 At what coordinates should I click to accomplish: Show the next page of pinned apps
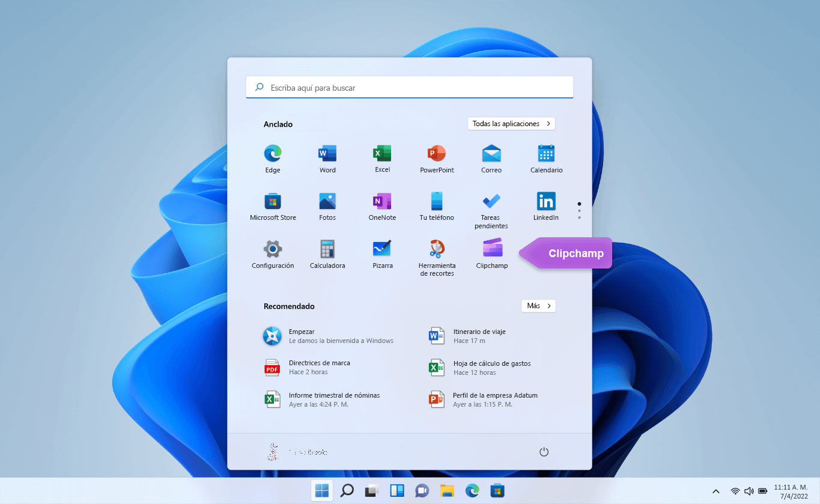tap(579, 211)
